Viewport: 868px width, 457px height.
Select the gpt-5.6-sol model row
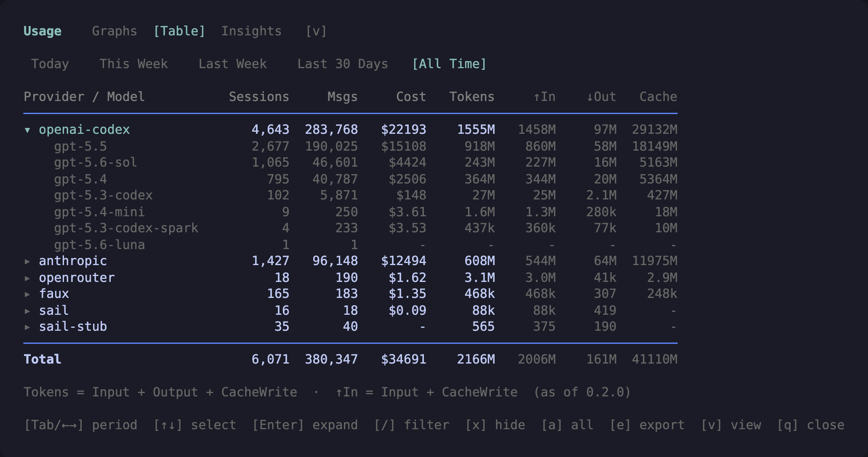coord(350,162)
